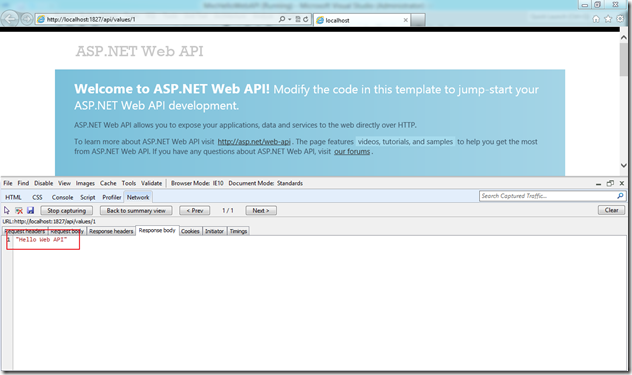The height and width of the screenshot is (375, 632).
Task: Click the Clear button
Action: (x=611, y=210)
